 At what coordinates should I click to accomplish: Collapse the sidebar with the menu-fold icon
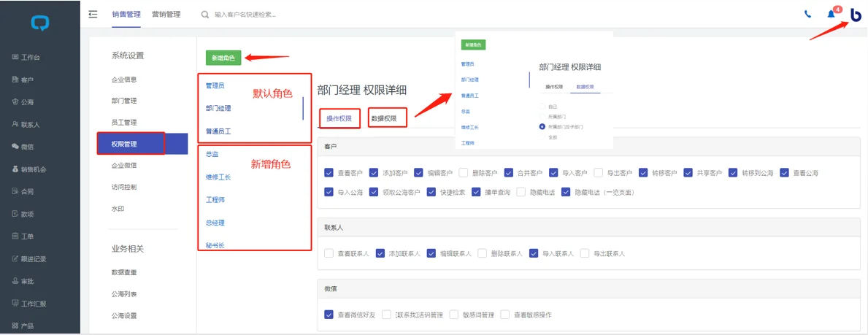pyautogui.click(x=93, y=15)
